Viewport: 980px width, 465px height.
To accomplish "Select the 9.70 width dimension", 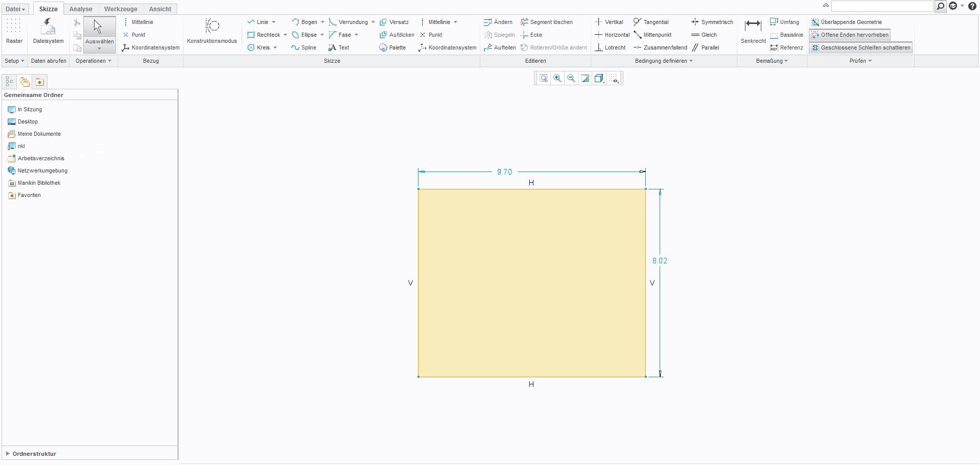I will (504, 172).
